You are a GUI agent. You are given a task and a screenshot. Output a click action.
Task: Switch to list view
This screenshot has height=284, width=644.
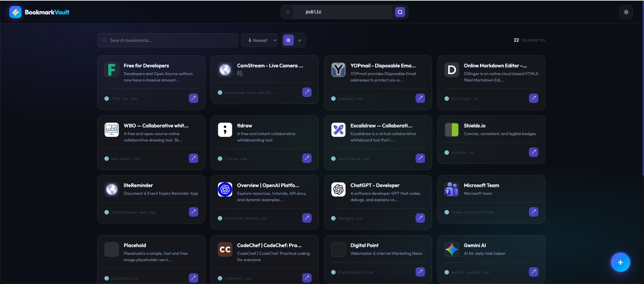pyautogui.click(x=300, y=40)
